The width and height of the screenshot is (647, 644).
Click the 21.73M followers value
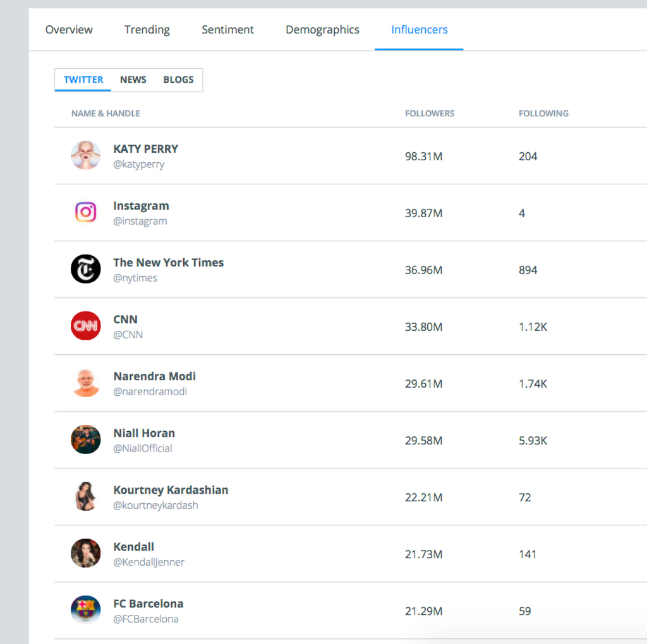click(423, 555)
